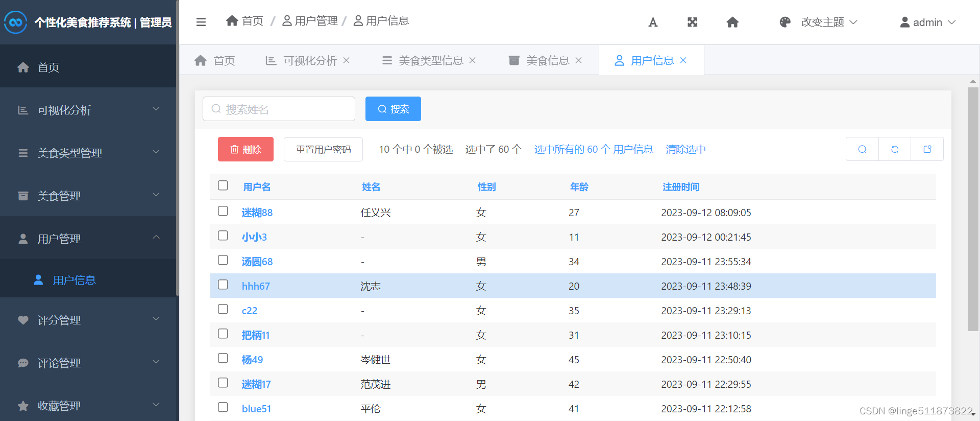Viewport: 980px width, 421px height.
Task: Click the table refresh icon
Action: click(x=895, y=149)
